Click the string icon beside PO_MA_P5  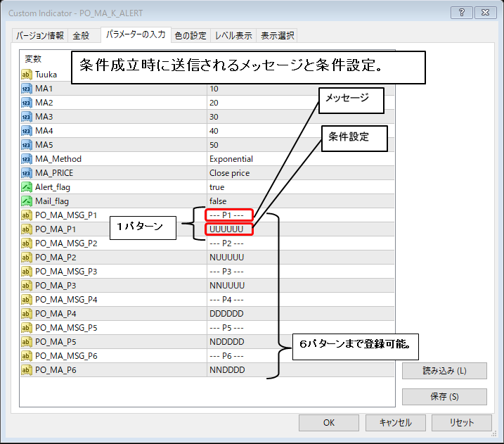tap(27, 342)
